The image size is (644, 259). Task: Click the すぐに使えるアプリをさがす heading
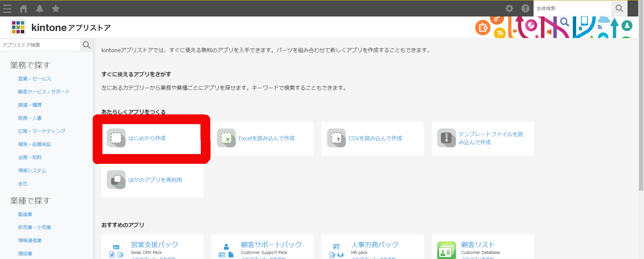(136, 74)
